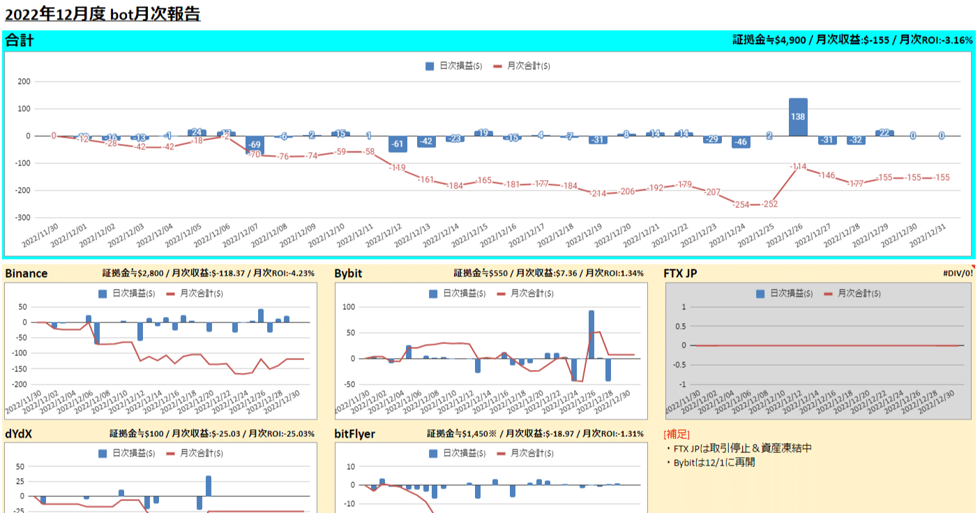Click the Bybit section heading
Screen dimensions: 980x513
click(348, 274)
